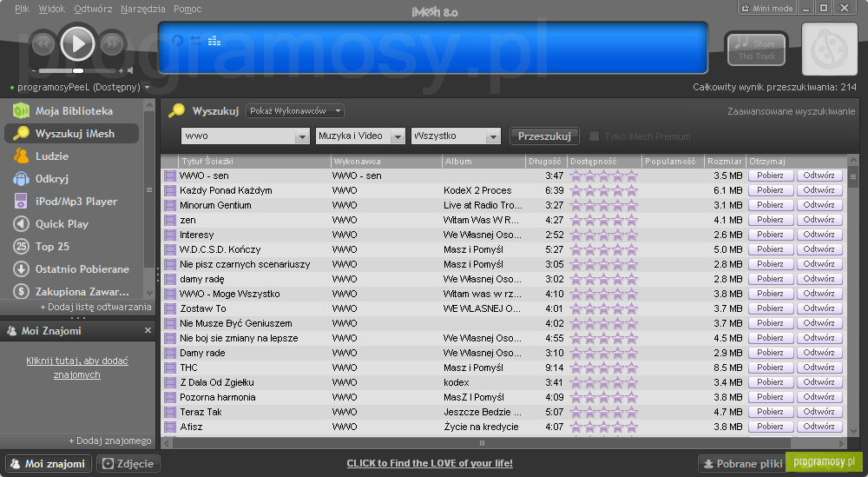Image resolution: width=868 pixels, height=477 pixels.
Task: Click Pobierz for Afisz
Action: click(x=771, y=427)
